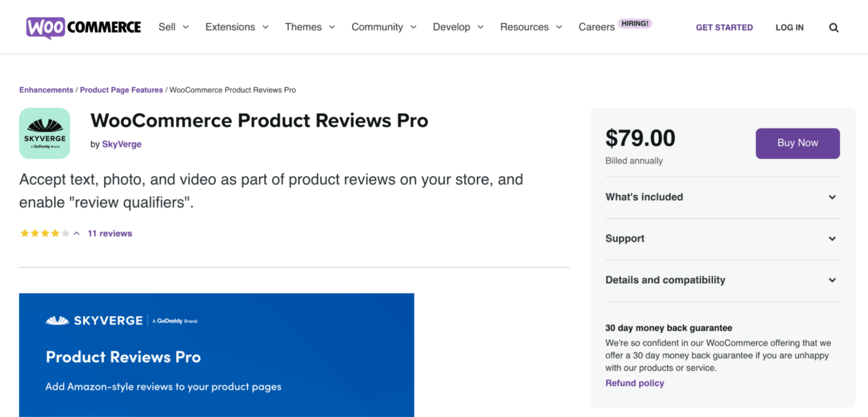The image size is (868, 417).
Task: Expand What's included section
Action: click(x=722, y=197)
